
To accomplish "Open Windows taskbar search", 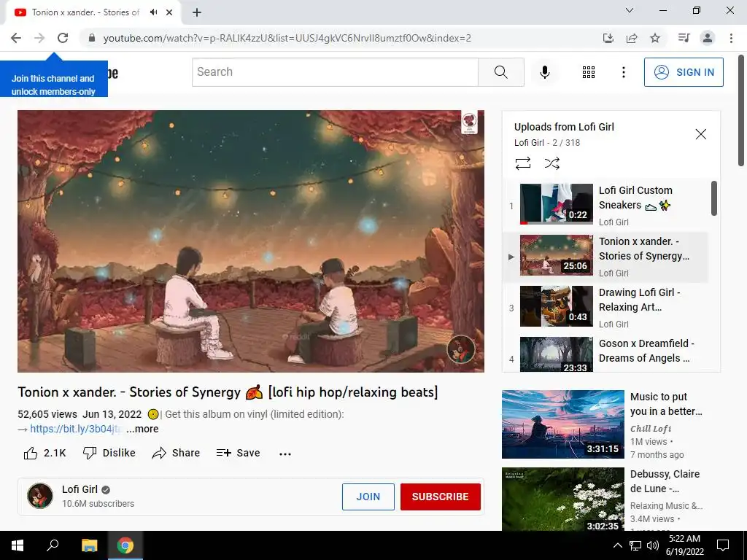I will pos(53,545).
